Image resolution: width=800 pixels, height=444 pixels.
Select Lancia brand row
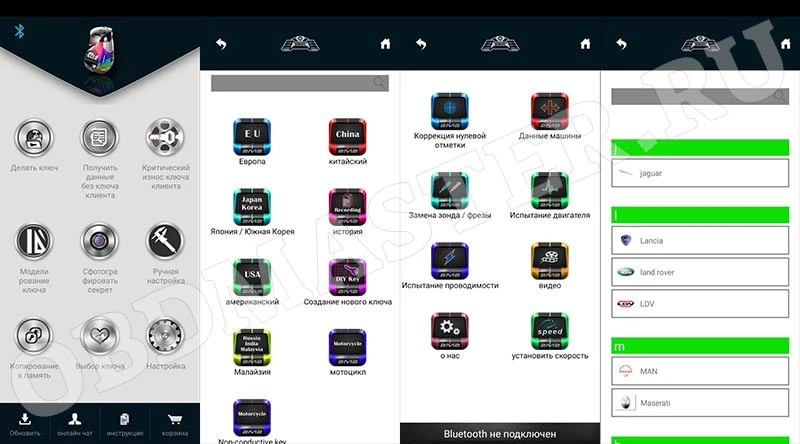[x=700, y=240]
